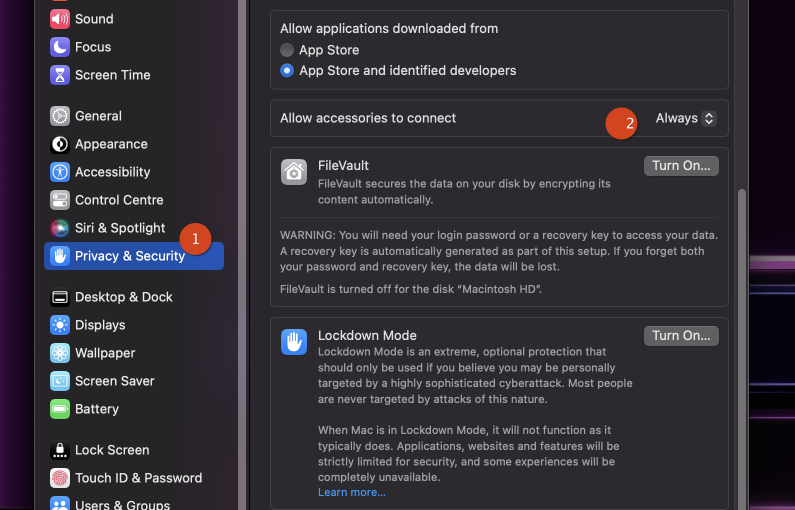Click the Focus moon icon
This screenshot has width=795, height=510.
click(60, 47)
